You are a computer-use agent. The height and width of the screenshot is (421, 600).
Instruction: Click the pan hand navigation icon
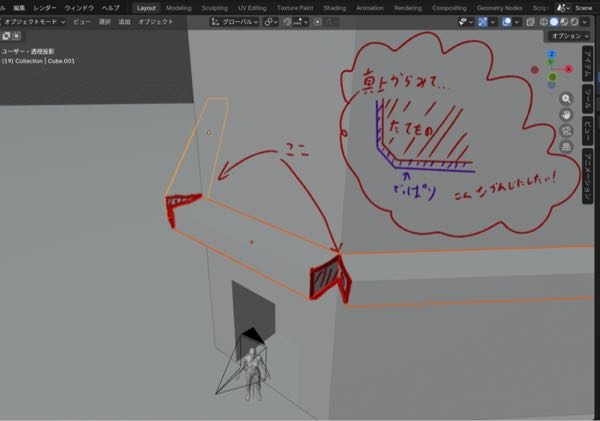pos(566,114)
